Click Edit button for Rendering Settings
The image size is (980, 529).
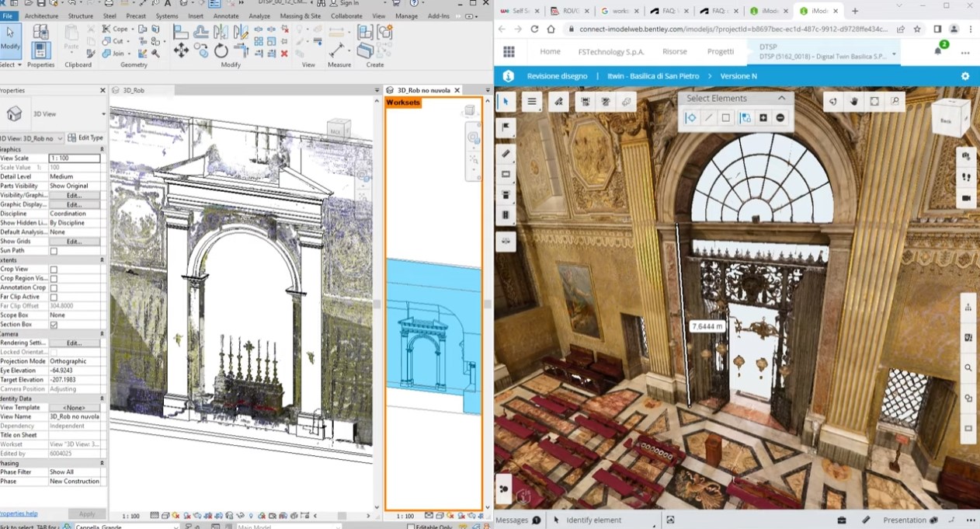(74, 343)
